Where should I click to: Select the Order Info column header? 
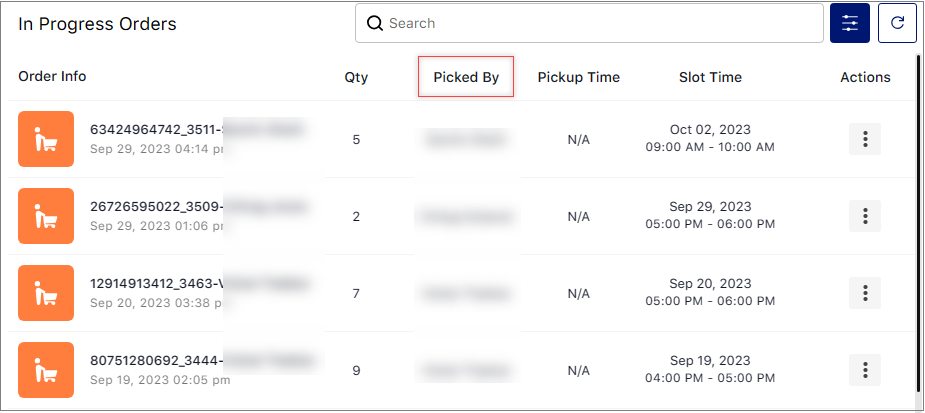pyautogui.click(x=52, y=77)
